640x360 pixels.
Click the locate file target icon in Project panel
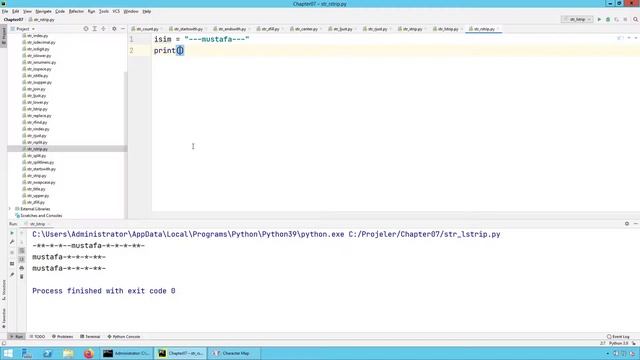click(x=86, y=29)
